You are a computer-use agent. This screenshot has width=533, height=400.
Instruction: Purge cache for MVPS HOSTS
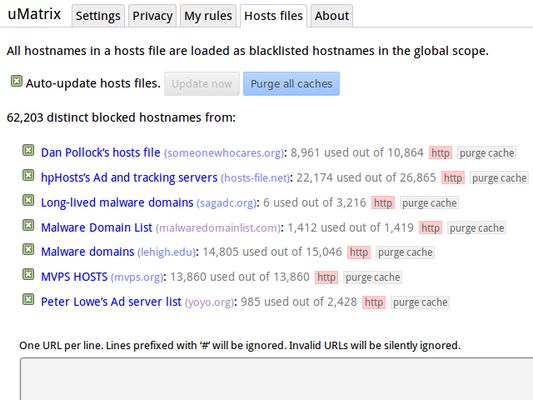[373, 277]
